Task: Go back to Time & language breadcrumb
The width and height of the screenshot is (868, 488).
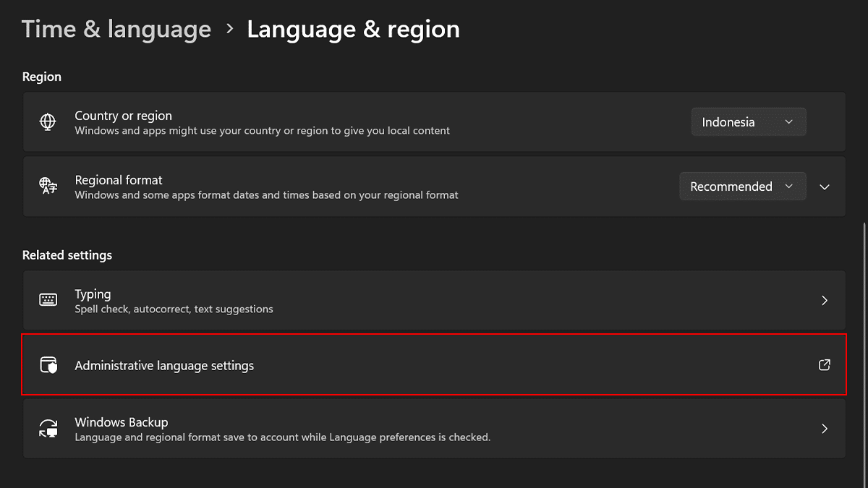Action: coord(116,30)
